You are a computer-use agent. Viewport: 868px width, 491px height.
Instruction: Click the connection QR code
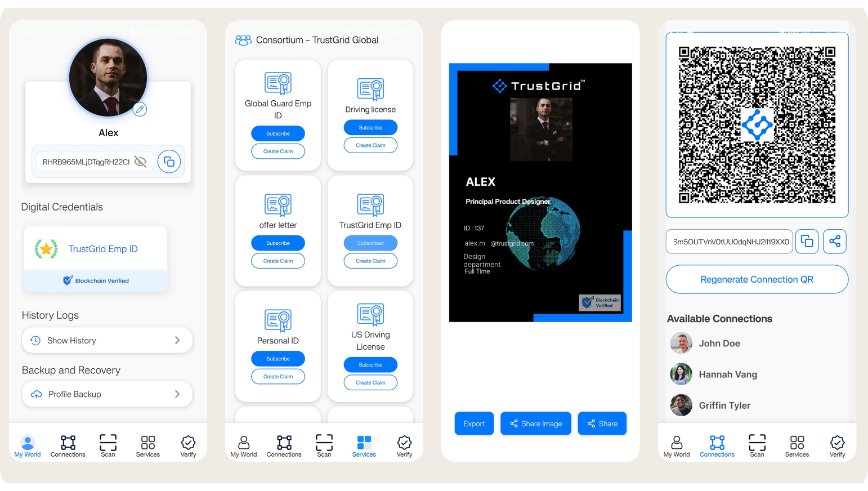757,124
